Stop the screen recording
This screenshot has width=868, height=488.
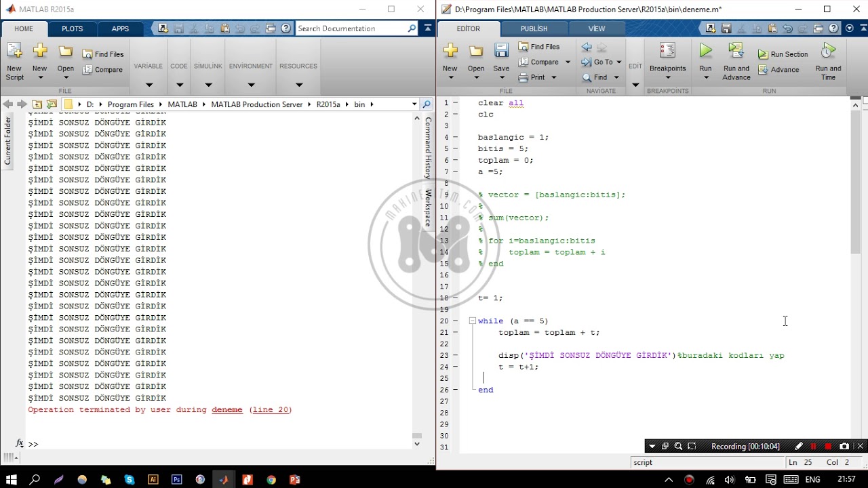(x=828, y=446)
